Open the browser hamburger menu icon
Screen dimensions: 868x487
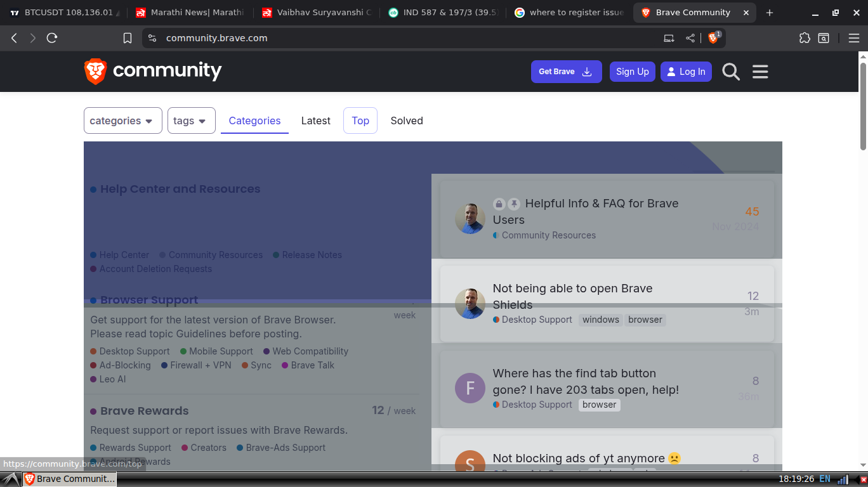coord(853,38)
